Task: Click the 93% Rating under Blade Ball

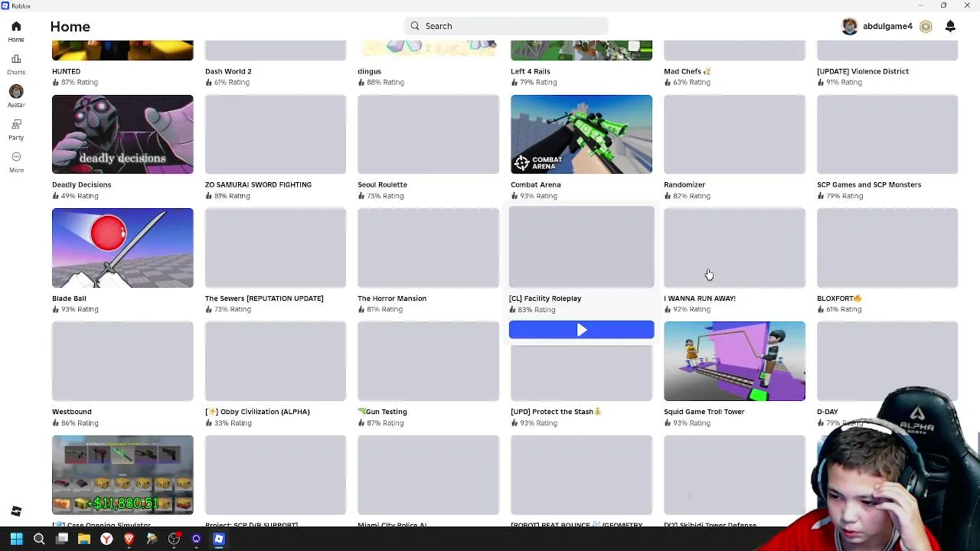Action: [x=75, y=309]
